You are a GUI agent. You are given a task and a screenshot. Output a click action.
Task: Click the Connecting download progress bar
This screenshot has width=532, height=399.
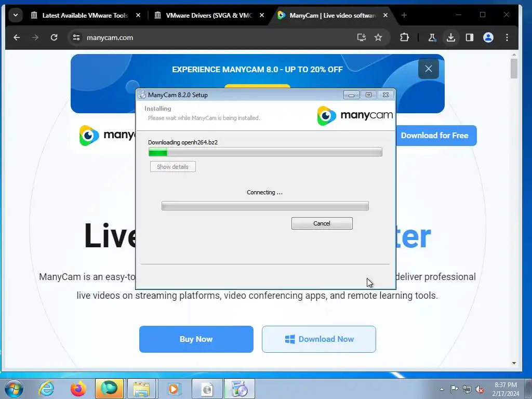(x=265, y=206)
